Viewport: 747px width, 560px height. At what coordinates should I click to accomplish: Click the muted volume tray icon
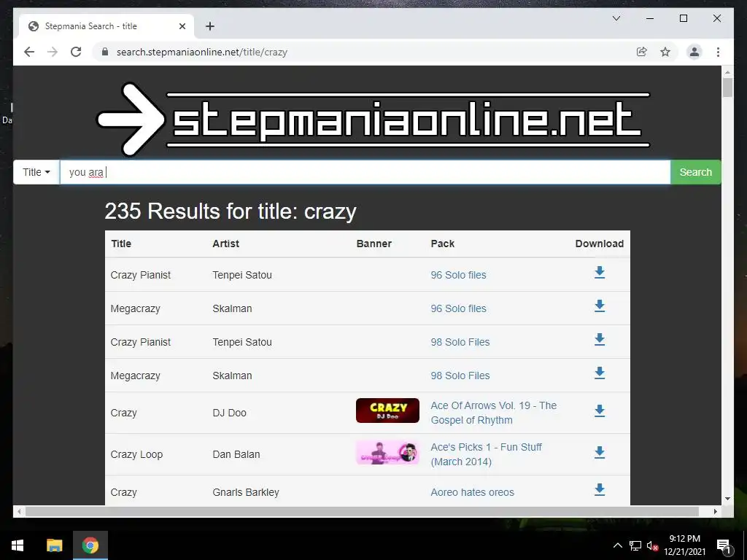[x=652, y=545]
